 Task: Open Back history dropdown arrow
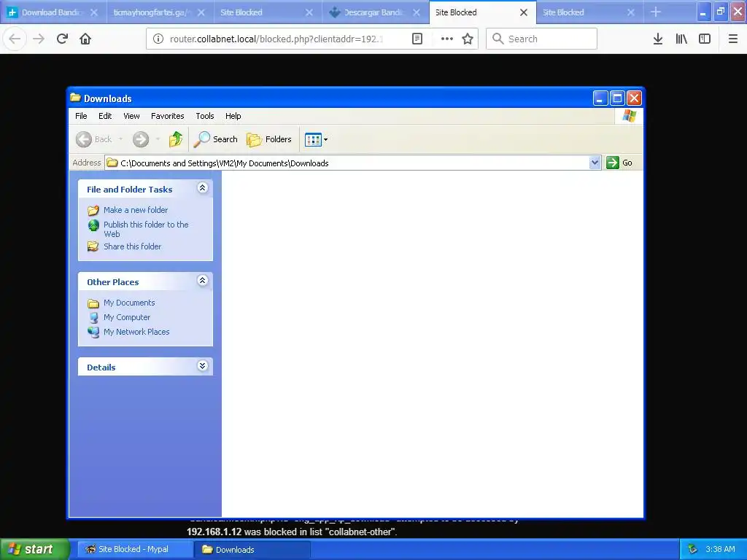[x=120, y=139]
